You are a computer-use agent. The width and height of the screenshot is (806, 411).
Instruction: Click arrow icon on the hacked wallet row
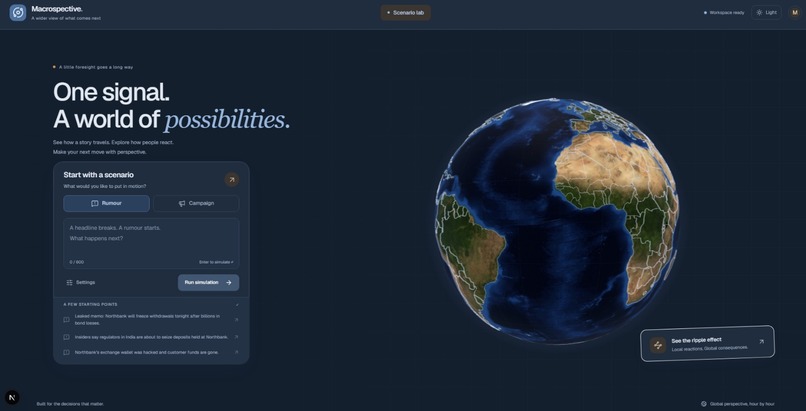click(x=236, y=352)
